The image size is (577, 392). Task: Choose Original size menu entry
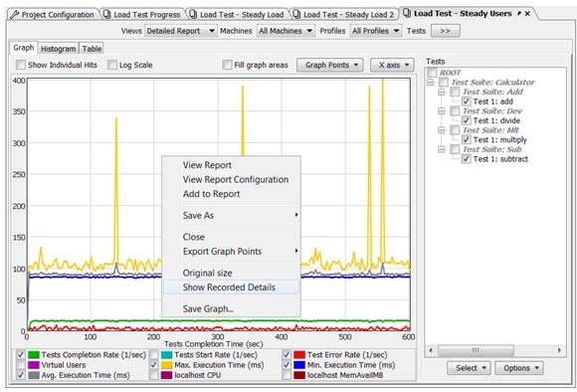231,274
